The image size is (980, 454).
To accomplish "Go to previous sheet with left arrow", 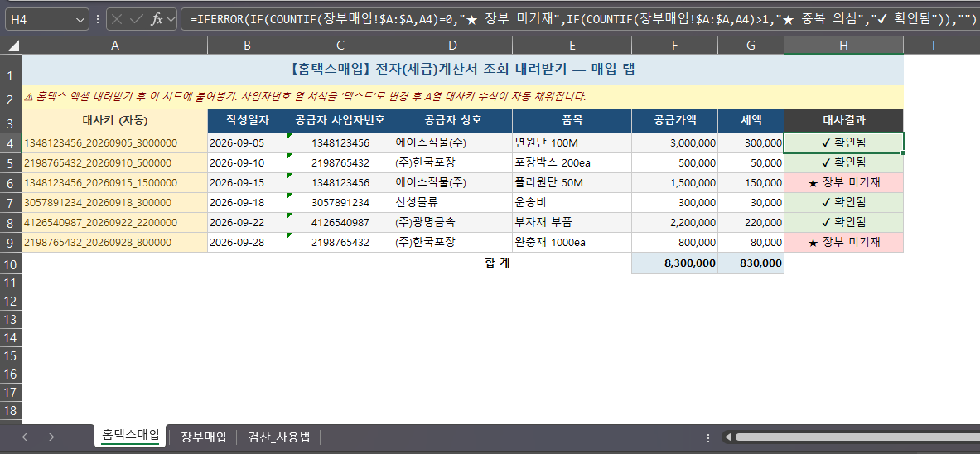I will click(24, 437).
